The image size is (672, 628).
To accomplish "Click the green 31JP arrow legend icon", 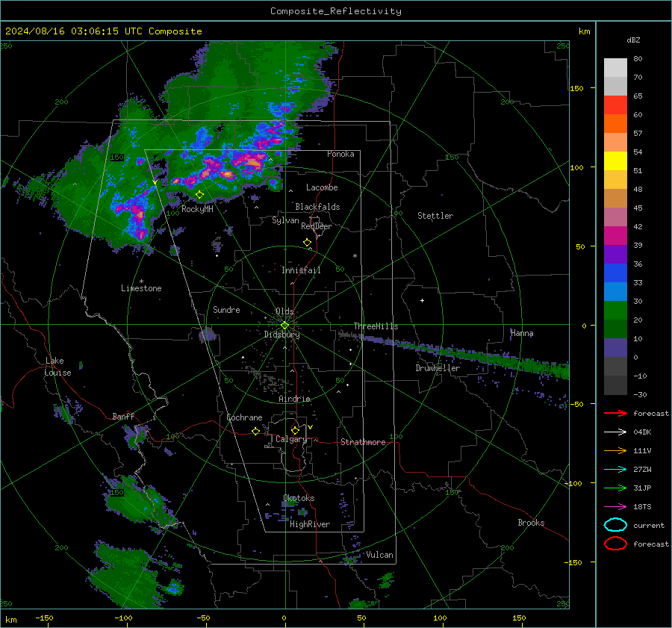I will pyautogui.click(x=615, y=488).
